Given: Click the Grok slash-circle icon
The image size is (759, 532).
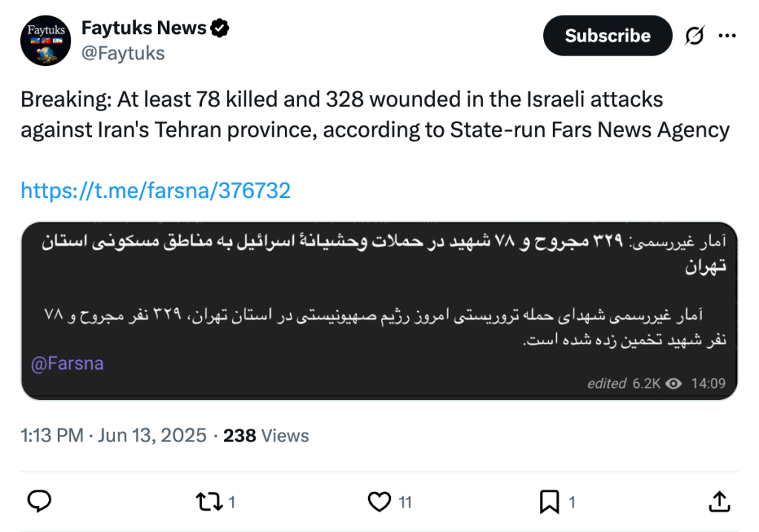Looking at the screenshot, I should [x=694, y=36].
